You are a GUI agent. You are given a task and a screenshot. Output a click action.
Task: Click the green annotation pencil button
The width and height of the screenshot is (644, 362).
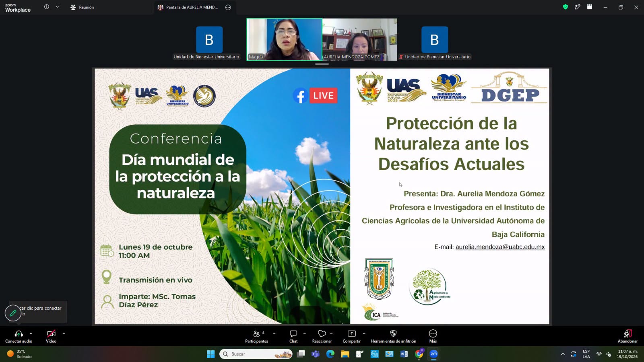(13, 313)
